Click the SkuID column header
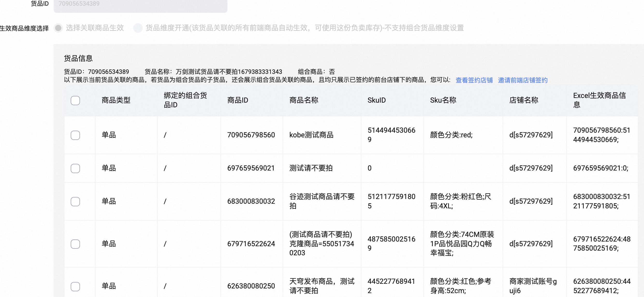 (377, 100)
